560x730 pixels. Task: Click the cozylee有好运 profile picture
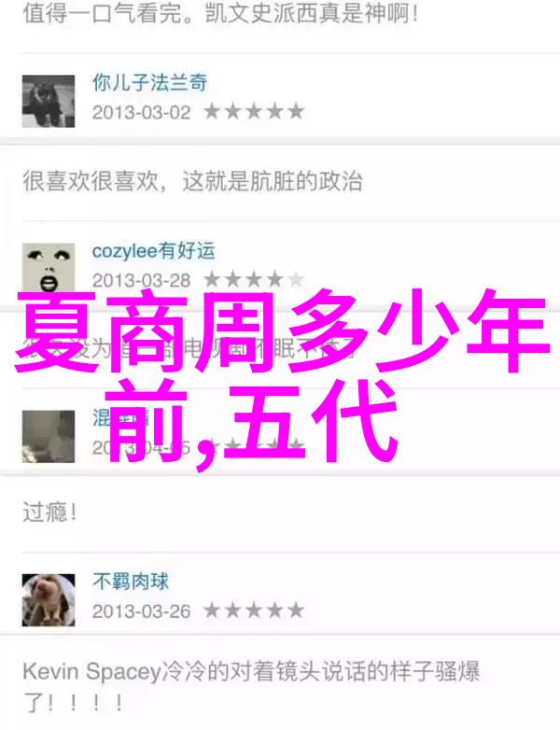pos(49,269)
